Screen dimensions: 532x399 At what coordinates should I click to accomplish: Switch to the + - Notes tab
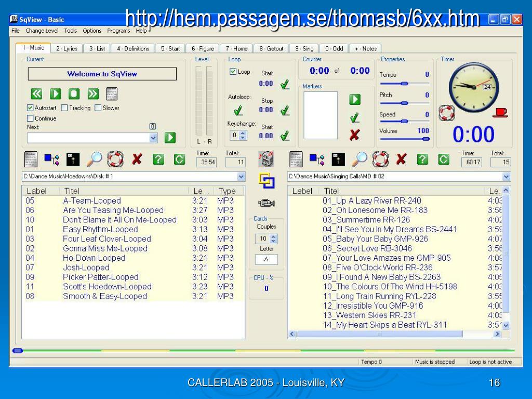366,48
